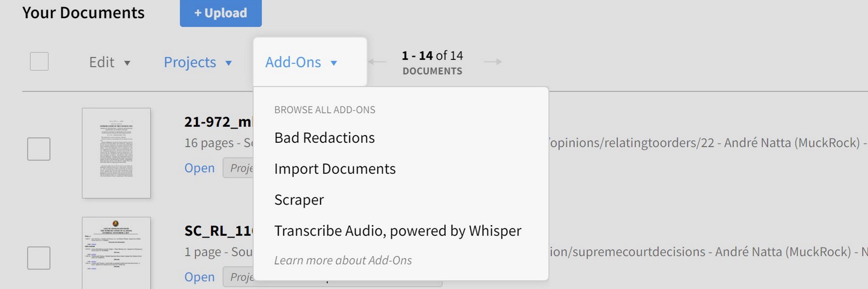
Task: Toggle the select-all documents checkbox
Action: (x=39, y=61)
